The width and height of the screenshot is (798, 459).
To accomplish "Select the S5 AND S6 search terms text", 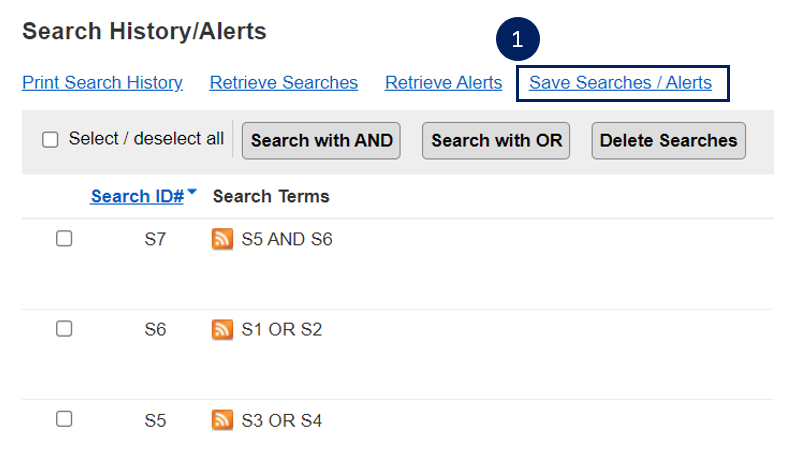I will (x=287, y=239).
